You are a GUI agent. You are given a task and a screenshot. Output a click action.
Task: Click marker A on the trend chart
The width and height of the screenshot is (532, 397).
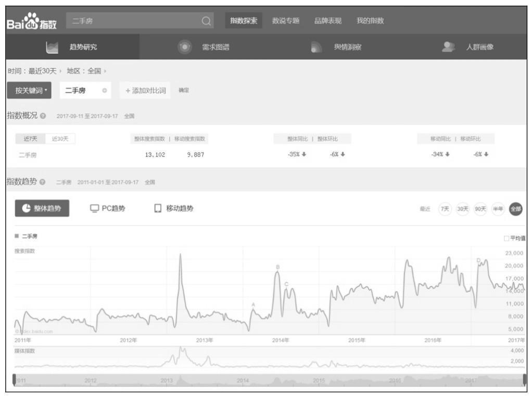[253, 305]
